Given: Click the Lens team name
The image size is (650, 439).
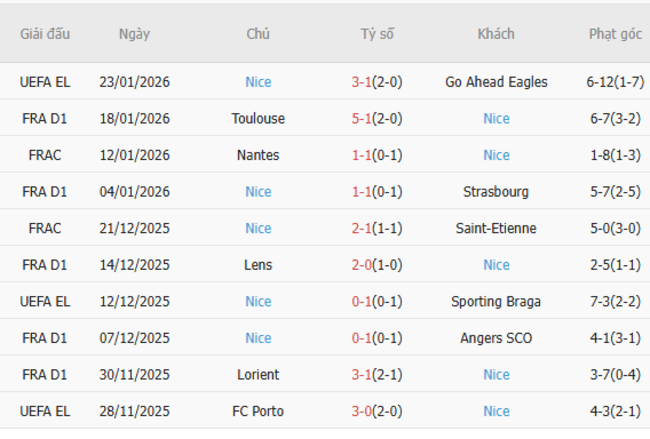Looking at the screenshot, I should click(258, 265).
